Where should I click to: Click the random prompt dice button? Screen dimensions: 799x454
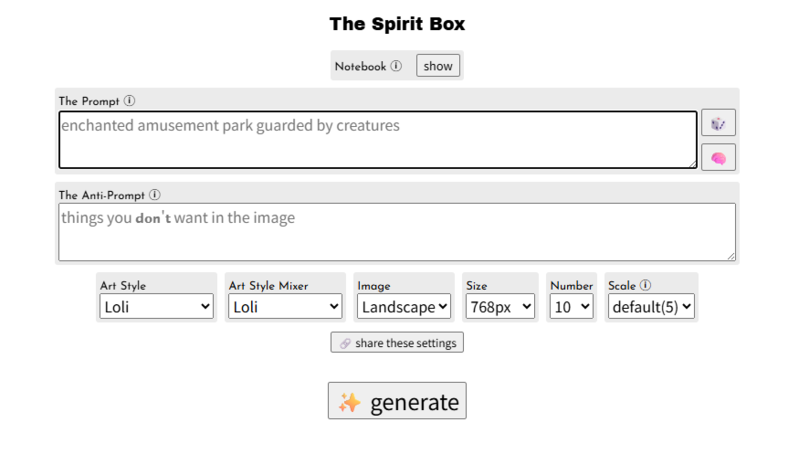[718, 124]
